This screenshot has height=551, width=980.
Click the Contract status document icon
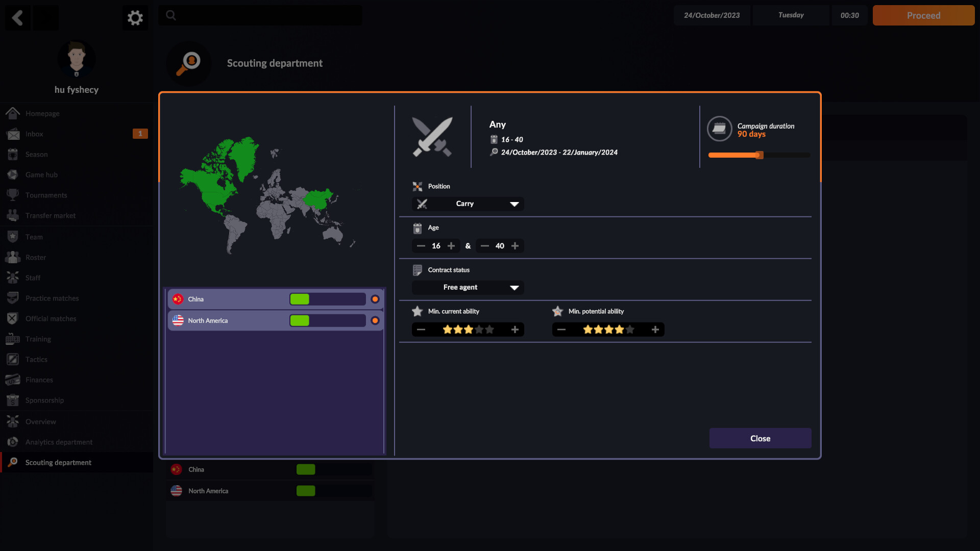pyautogui.click(x=418, y=269)
